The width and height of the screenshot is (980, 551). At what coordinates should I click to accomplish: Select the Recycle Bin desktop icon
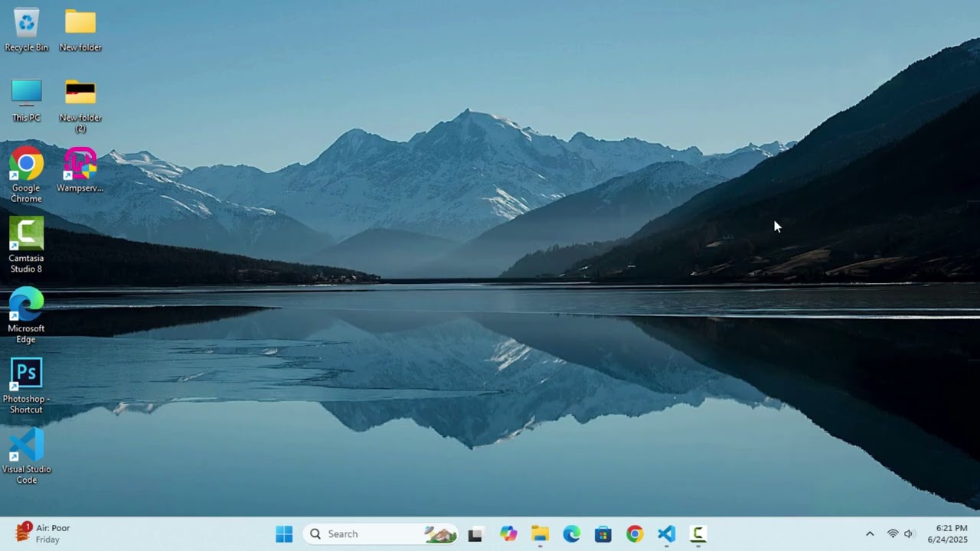coord(26,30)
